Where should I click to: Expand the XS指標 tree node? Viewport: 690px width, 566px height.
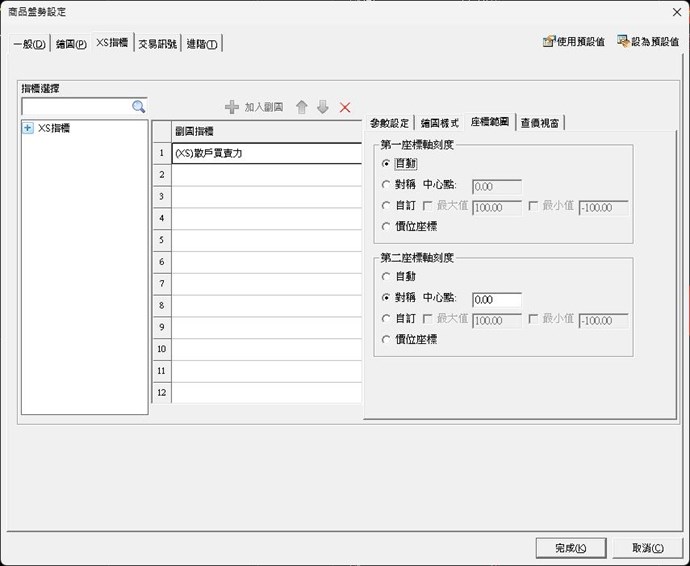tap(28, 128)
